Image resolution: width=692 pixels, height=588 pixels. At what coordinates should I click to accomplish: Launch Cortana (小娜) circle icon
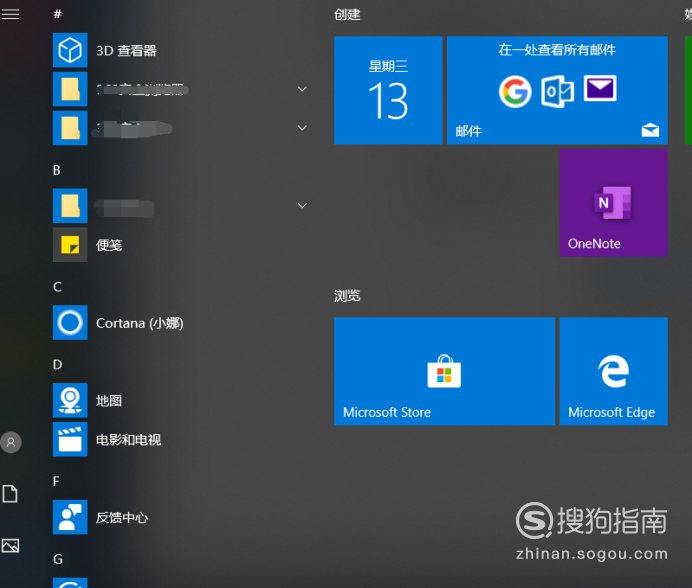[x=70, y=322]
